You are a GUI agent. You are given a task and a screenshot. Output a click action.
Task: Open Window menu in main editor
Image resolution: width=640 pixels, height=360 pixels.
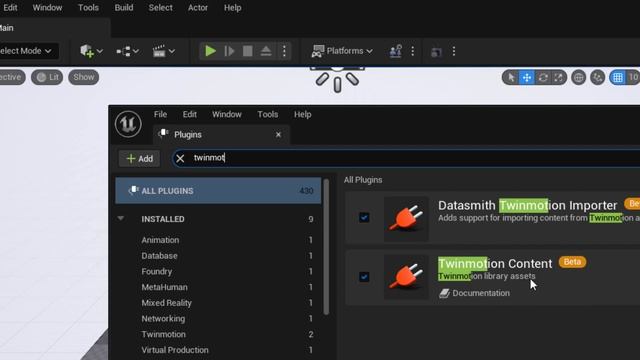tap(47, 8)
